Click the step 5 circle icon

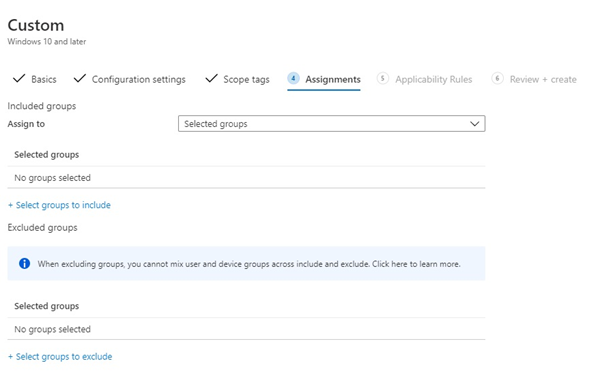[383, 78]
